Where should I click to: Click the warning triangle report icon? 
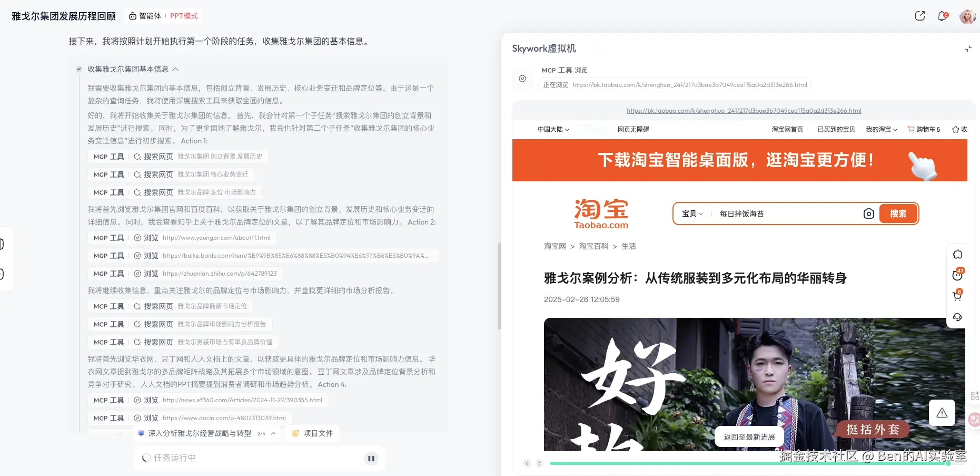tap(942, 413)
